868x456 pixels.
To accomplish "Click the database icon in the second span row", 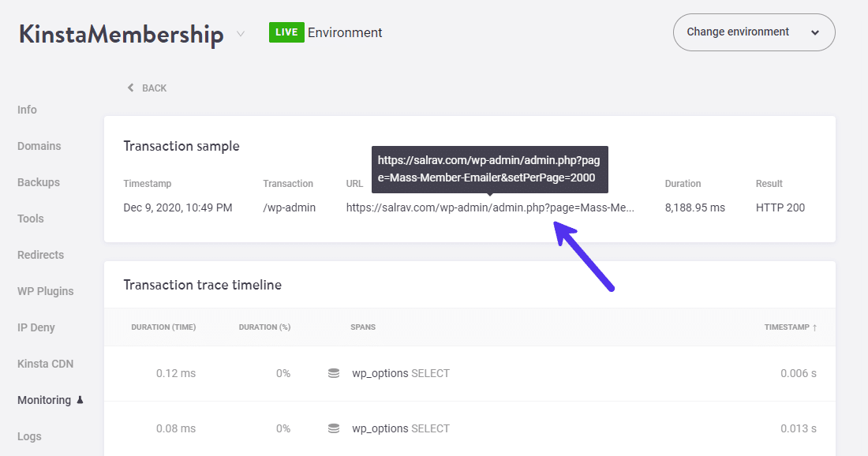I will click(334, 428).
